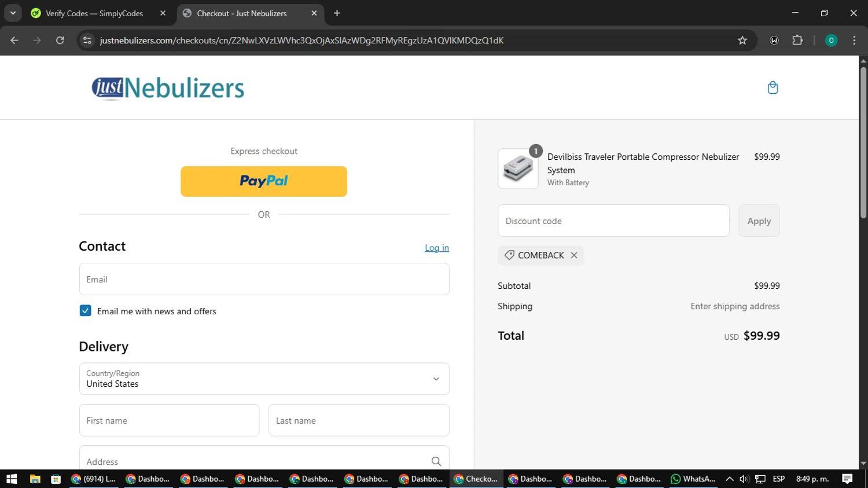The height and width of the screenshot is (488, 868).
Task: Click the ESP language indicator
Action: pos(779,479)
